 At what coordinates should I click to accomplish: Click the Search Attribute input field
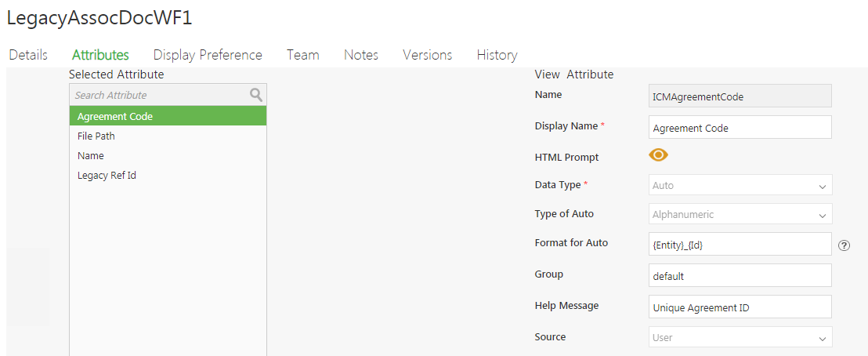[x=157, y=95]
